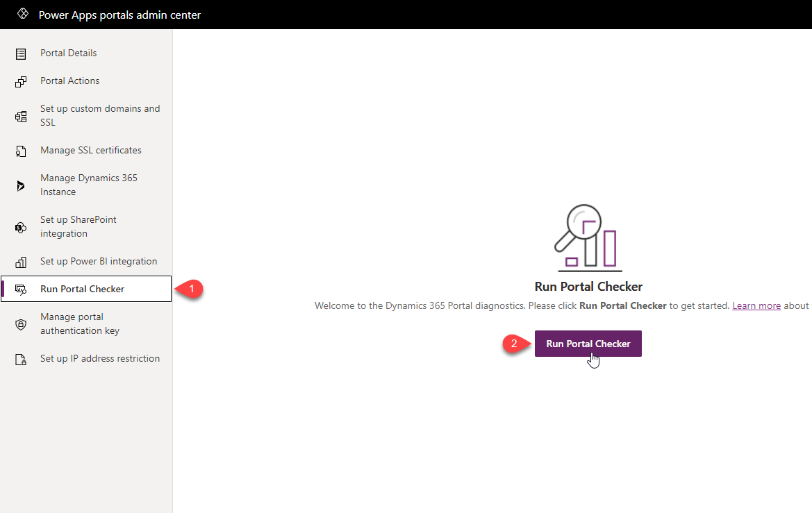This screenshot has width=812, height=513.
Task: Open Manage SSL certificates page
Action: tap(90, 151)
